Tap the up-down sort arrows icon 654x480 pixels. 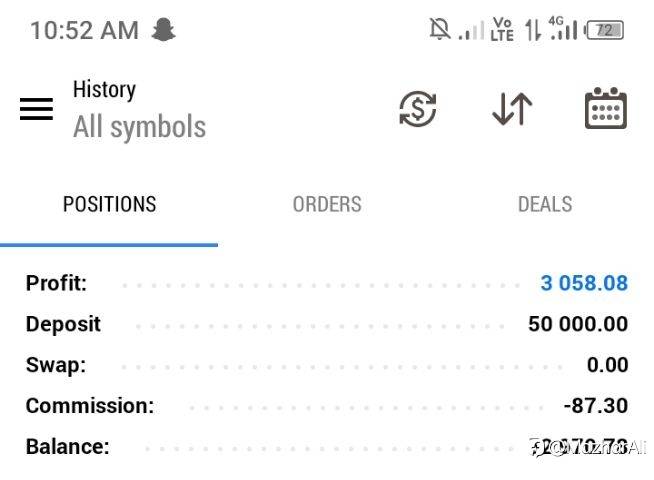pos(512,109)
